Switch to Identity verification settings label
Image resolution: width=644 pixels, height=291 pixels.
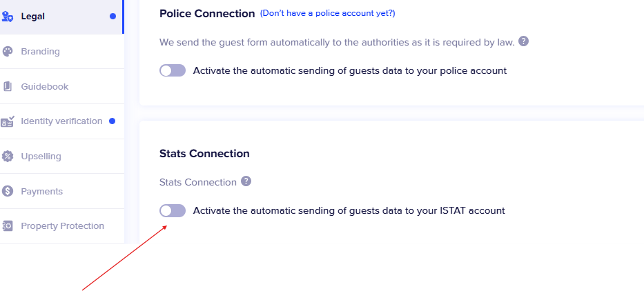(x=61, y=121)
